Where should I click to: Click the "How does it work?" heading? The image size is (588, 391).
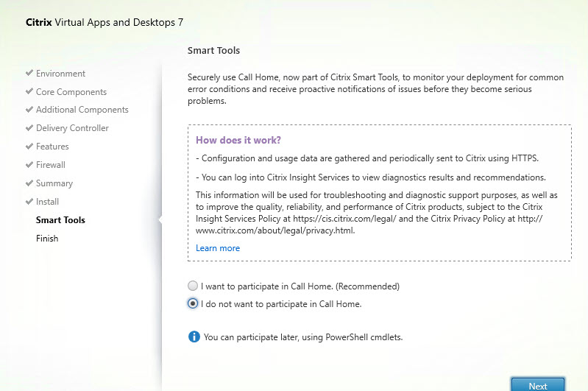point(238,140)
